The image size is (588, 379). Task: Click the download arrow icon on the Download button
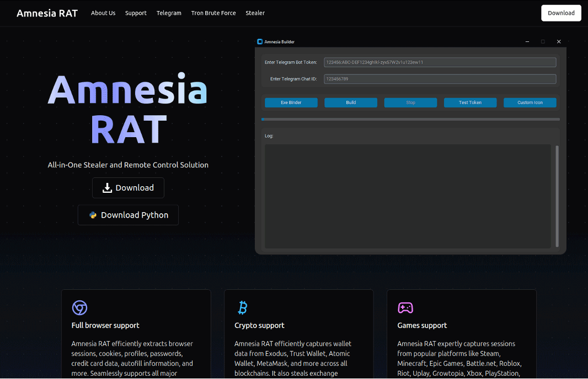pos(106,188)
